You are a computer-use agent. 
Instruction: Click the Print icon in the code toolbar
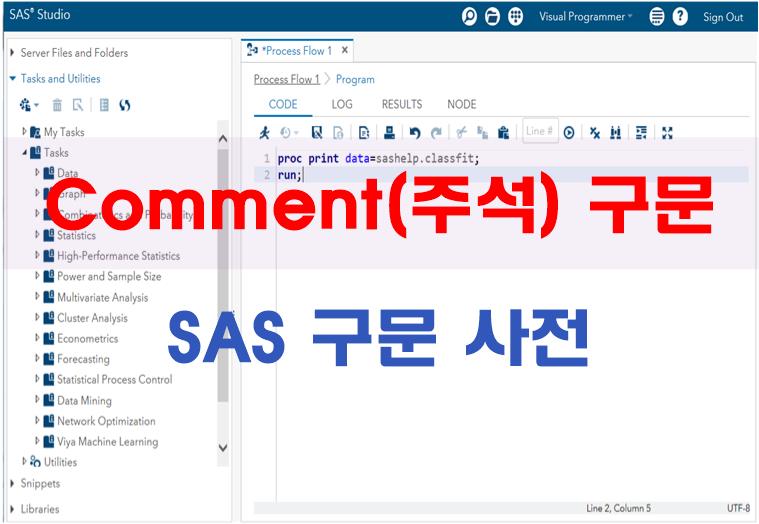point(389,133)
